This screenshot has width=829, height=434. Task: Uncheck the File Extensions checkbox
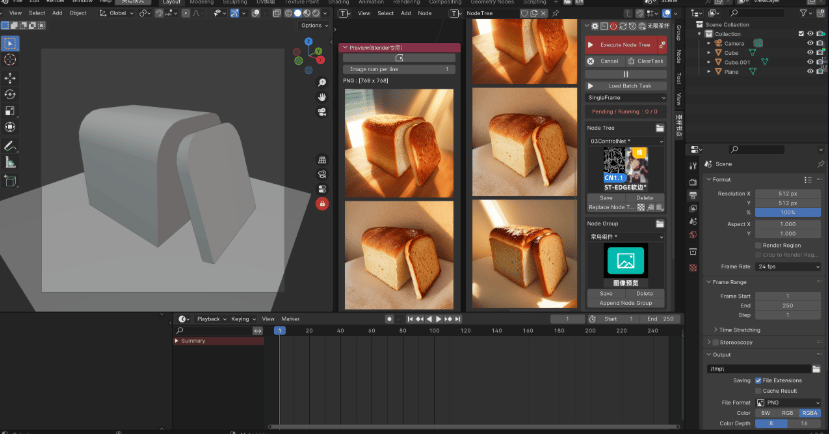(757, 380)
